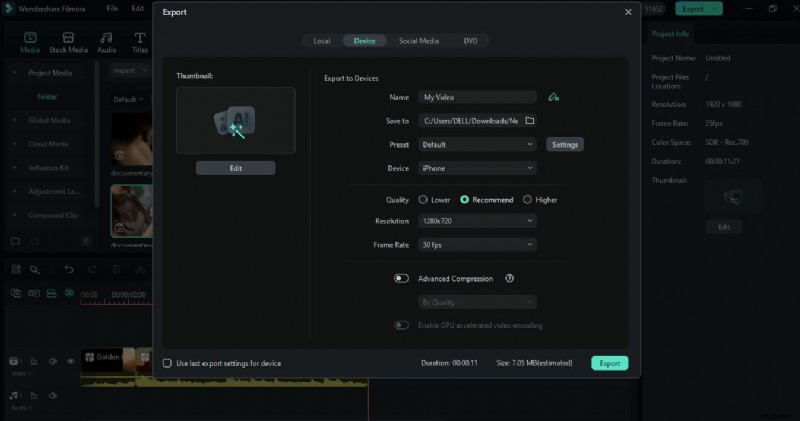
Task: Open Advanced Compression help question mark
Action: tap(510, 279)
